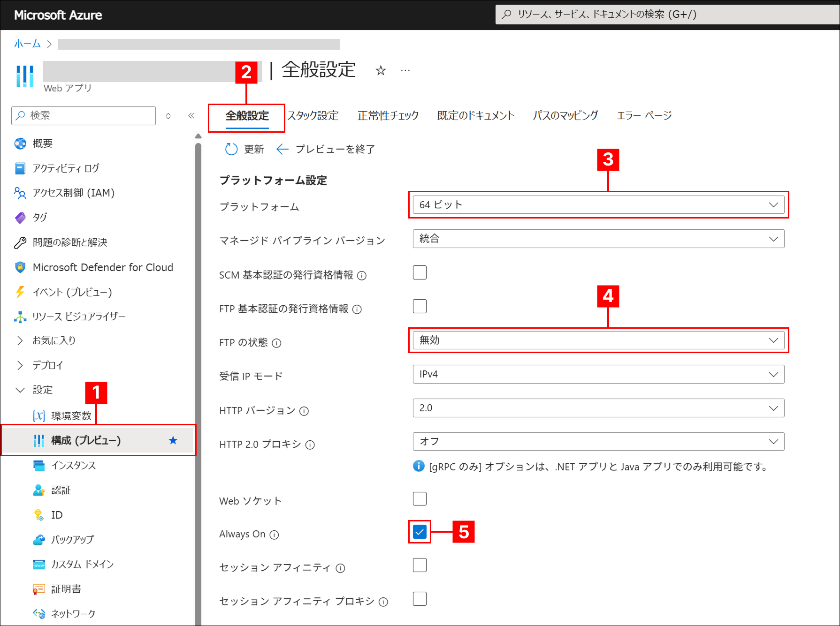Image resolution: width=840 pixels, height=626 pixels.
Task: Click the ネットワーク icon
Action: click(x=39, y=614)
